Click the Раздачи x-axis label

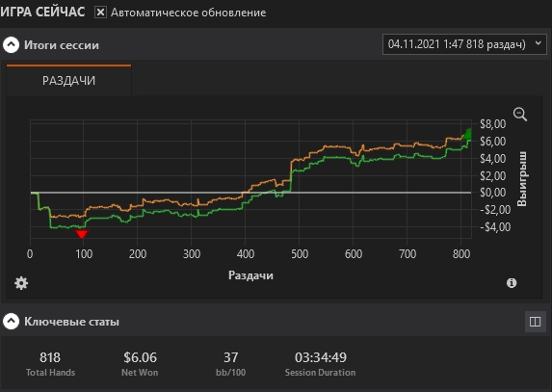coord(250,275)
